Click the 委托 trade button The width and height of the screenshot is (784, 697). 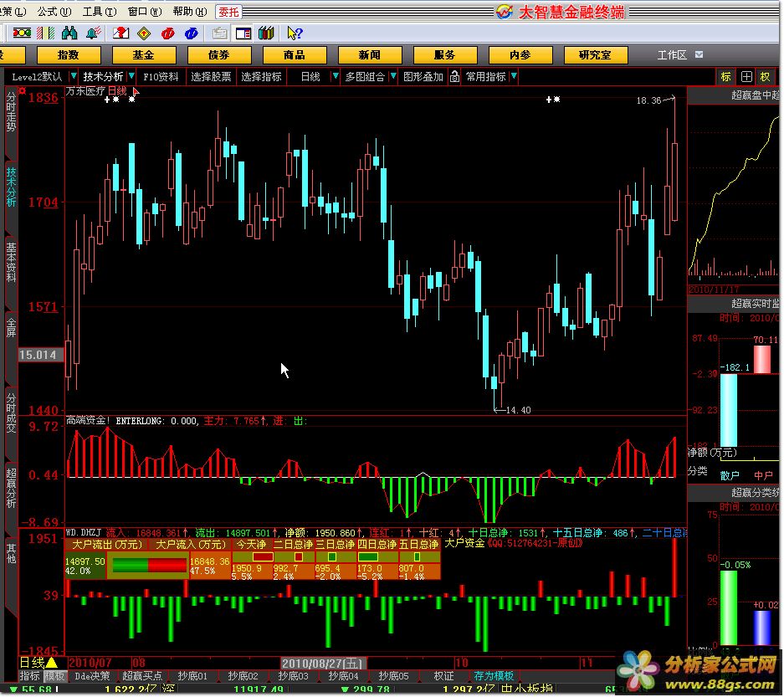[229, 12]
